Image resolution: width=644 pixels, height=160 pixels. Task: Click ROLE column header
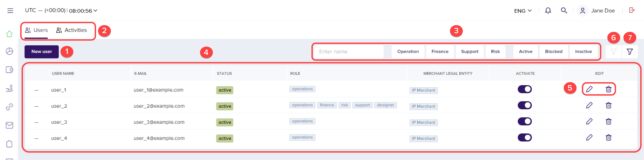(295, 74)
